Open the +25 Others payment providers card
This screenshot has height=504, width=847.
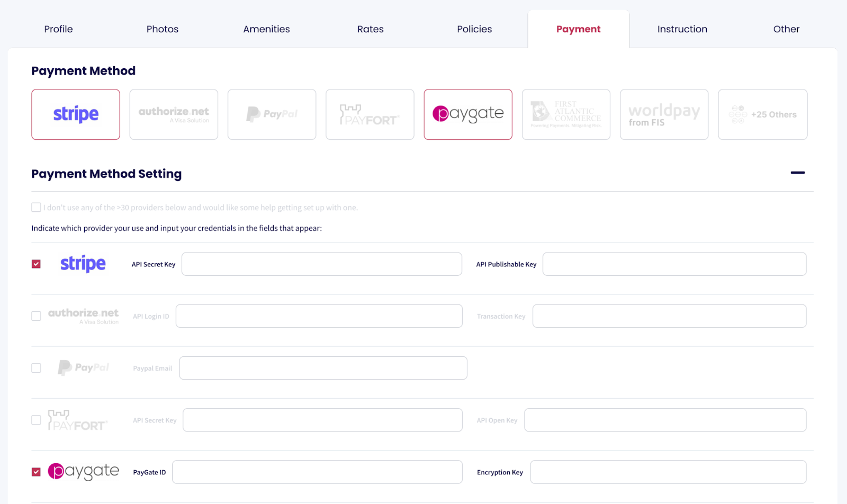click(x=763, y=114)
